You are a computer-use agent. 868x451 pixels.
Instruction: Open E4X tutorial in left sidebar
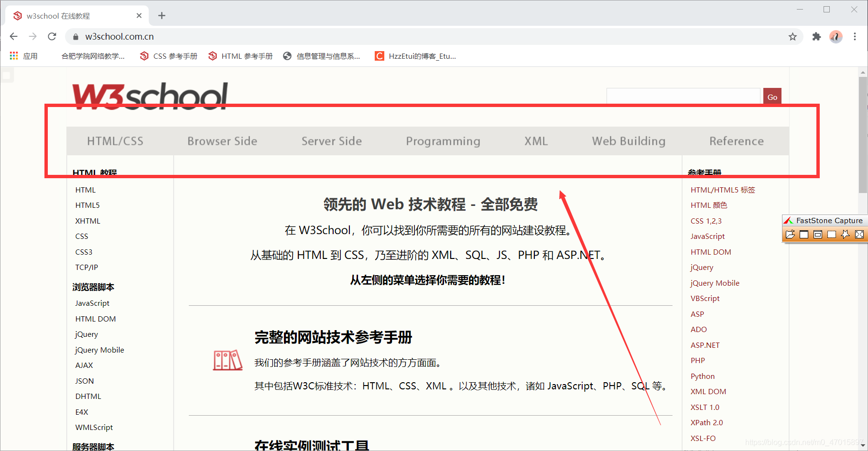click(x=82, y=412)
